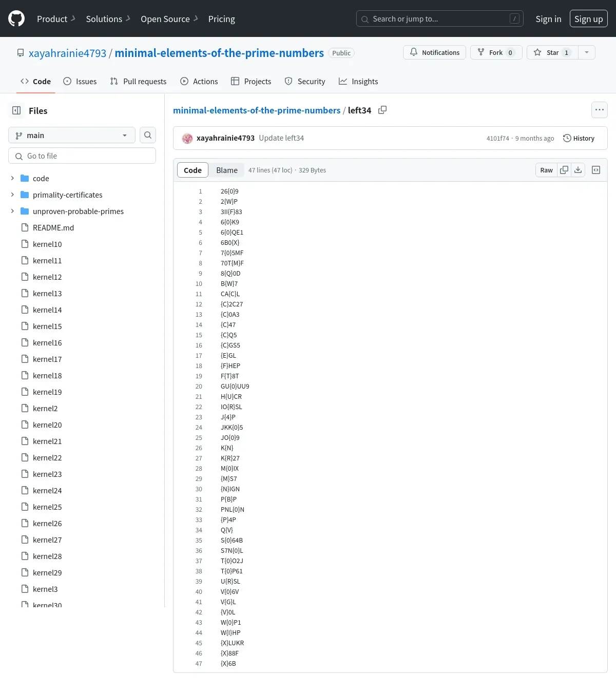Image resolution: width=616 pixels, height=694 pixels.
Task: Open commit hash 4101f74
Action: point(497,139)
